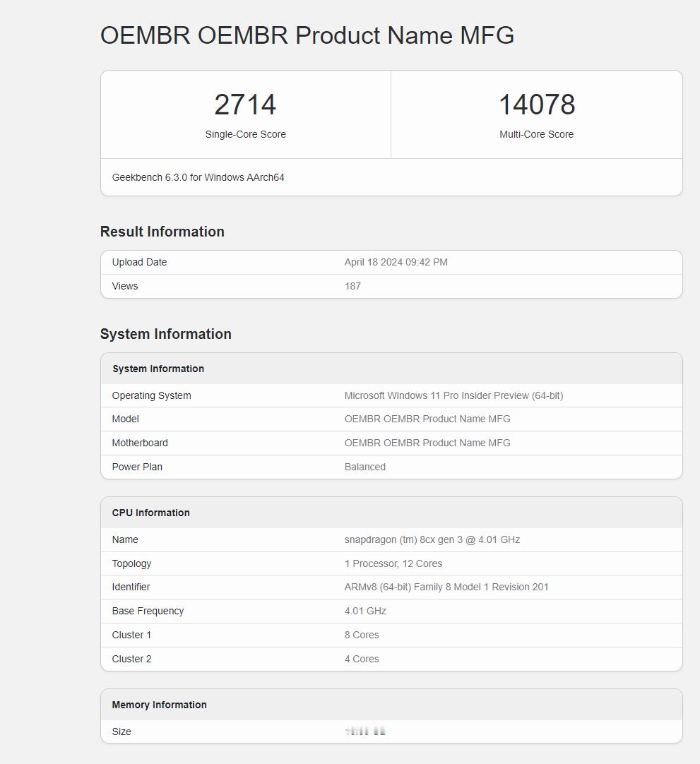Screen dimensions: 700x764
Task: Click the Cluster 2 label
Action: point(131,659)
